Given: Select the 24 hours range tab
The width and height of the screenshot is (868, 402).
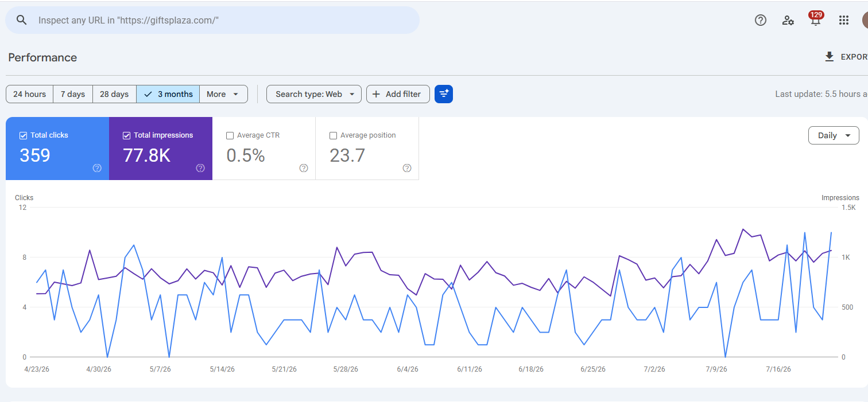Looking at the screenshot, I should (x=29, y=94).
